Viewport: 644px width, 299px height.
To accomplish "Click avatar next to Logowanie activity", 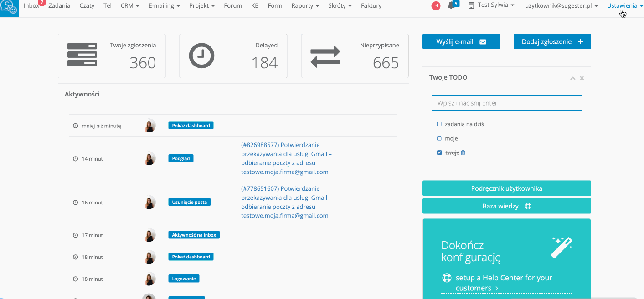I will (149, 279).
